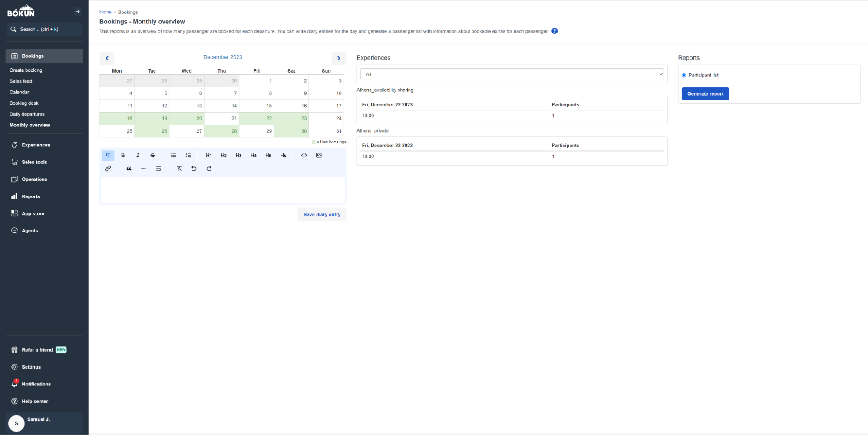Screen dimensions: 868x435
Task: Toggle the paragraph formatting icon
Action: coord(108,155)
